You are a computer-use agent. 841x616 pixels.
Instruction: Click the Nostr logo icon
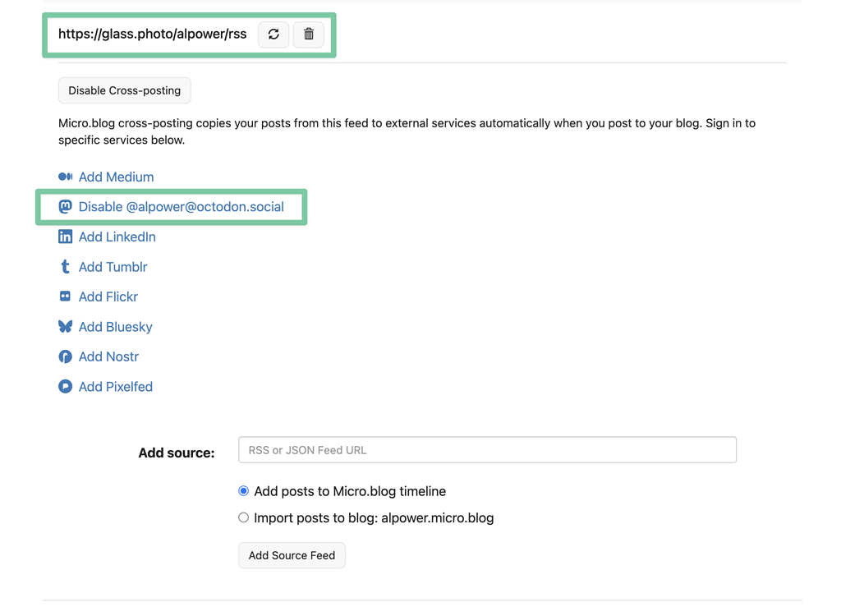coord(66,356)
